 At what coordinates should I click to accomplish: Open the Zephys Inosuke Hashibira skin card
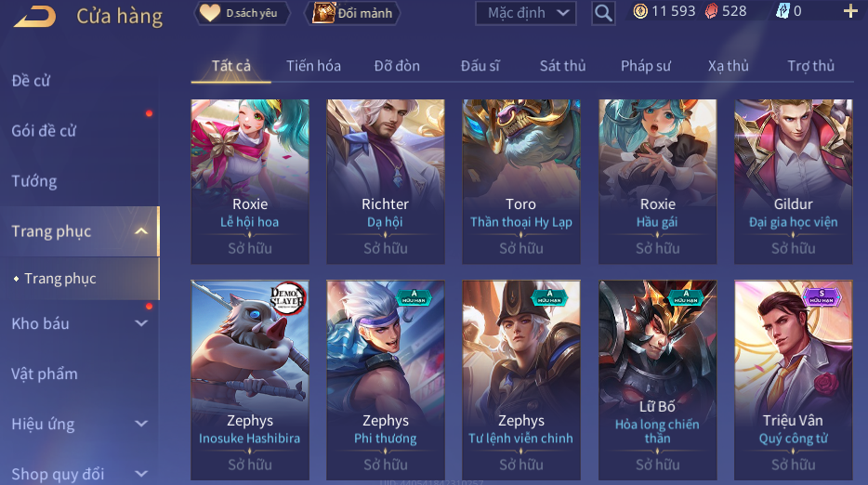pos(250,380)
